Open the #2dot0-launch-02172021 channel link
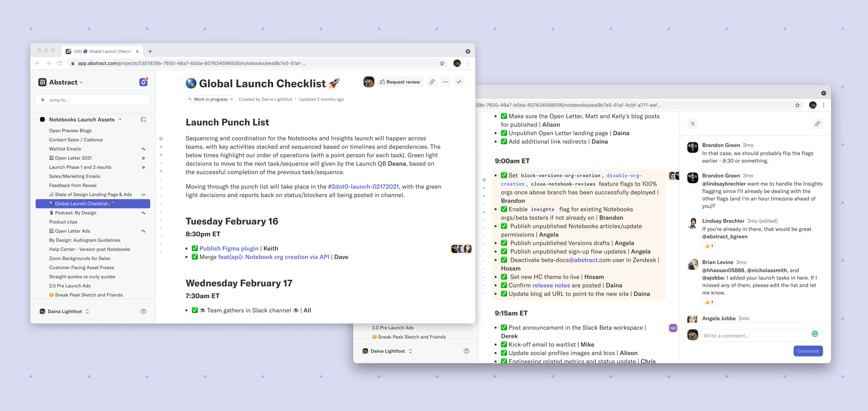Viewport: 868px width, 411px height. [363, 187]
